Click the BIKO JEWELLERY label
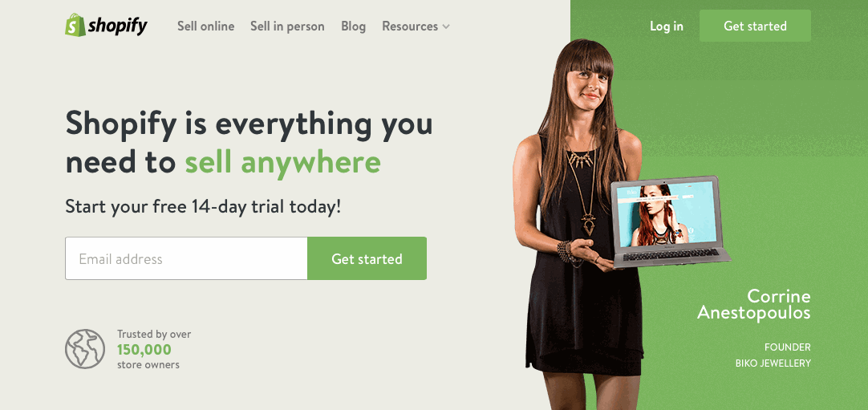Image resolution: width=868 pixels, height=410 pixels. 773,363
